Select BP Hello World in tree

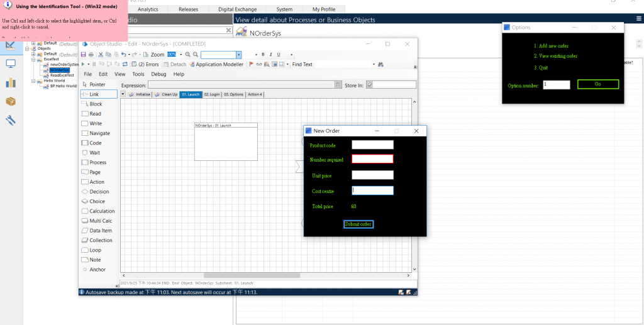[x=64, y=86]
